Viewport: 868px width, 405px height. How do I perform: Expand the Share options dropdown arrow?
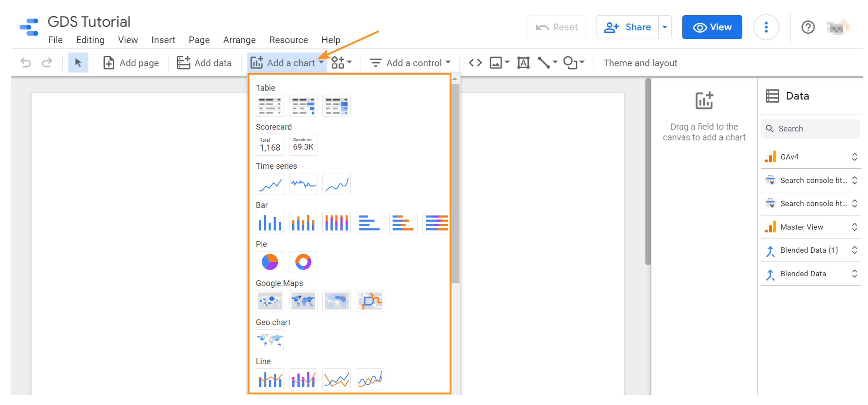click(665, 27)
